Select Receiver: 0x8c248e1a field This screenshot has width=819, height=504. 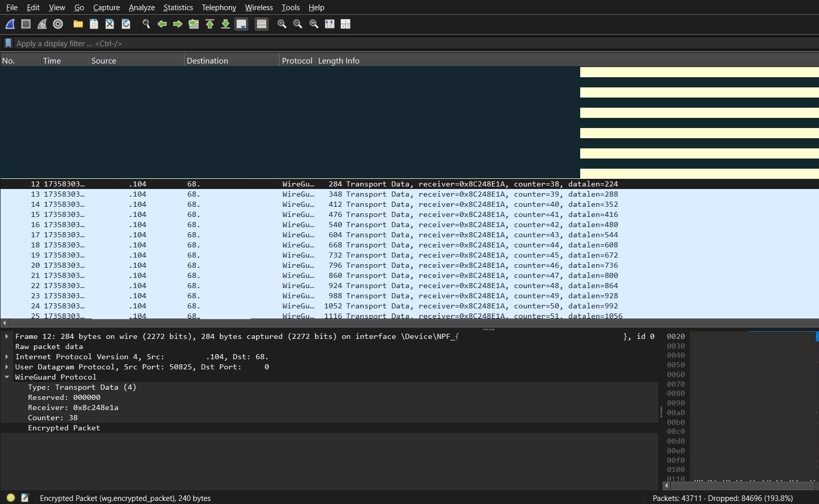[x=329, y=407]
